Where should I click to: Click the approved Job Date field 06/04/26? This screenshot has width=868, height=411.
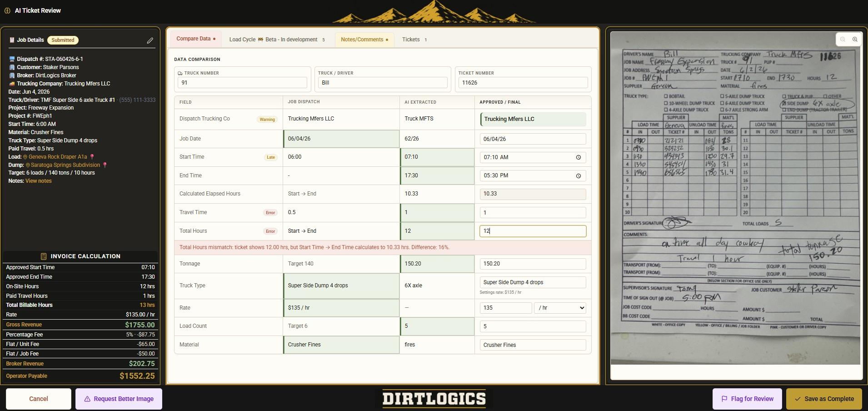click(x=533, y=139)
